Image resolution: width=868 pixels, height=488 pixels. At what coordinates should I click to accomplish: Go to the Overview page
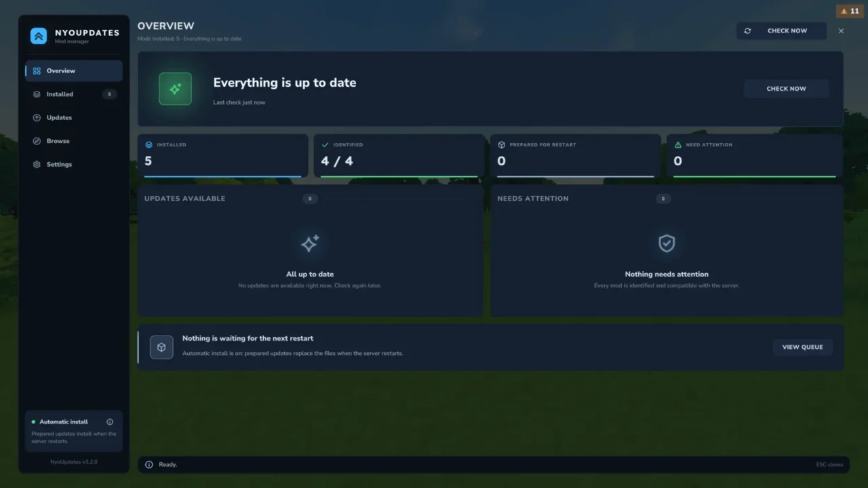pos(74,70)
